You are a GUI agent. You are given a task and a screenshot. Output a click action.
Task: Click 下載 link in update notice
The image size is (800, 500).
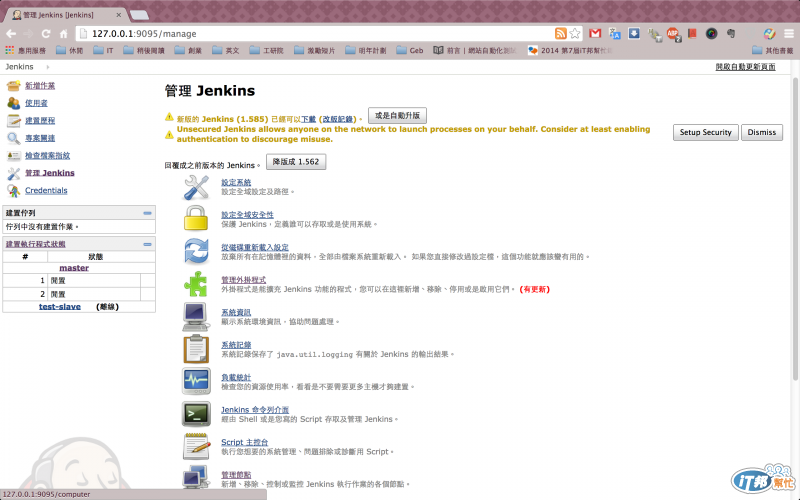tap(308, 119)
